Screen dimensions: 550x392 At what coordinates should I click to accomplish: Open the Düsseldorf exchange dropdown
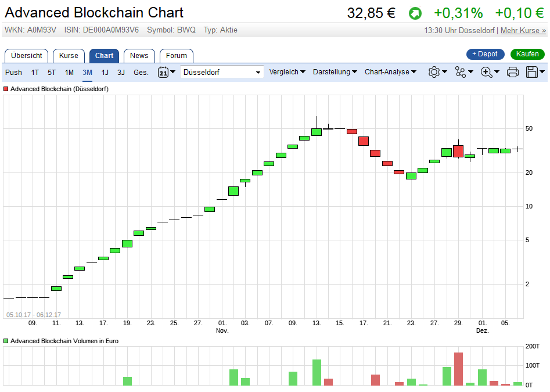click(222, 72)
